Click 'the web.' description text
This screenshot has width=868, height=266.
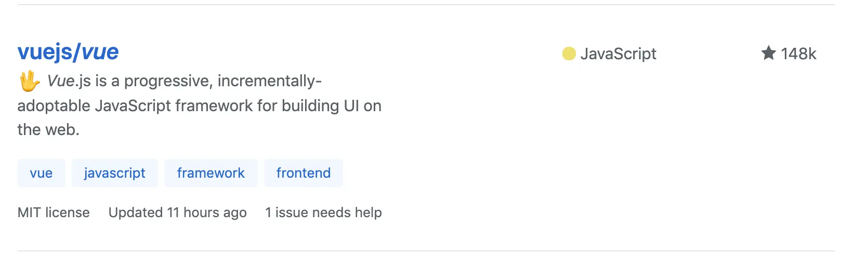point(48,130)
